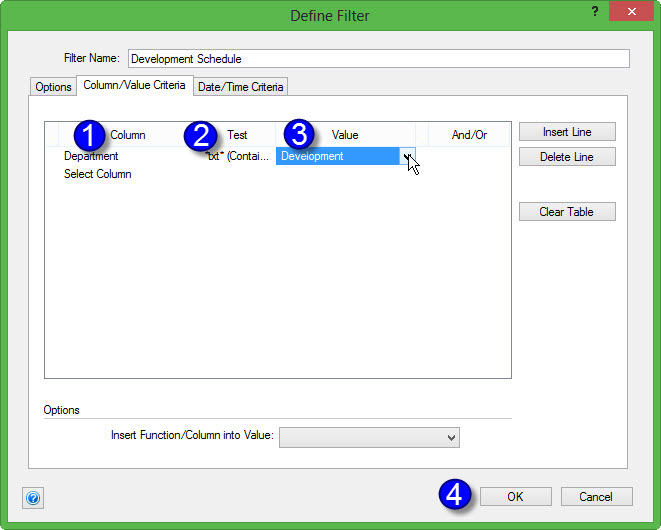Open the Development value dropdown arrow
The width and height of the screenshot is (661, 530).
pyautogui.click(x=407, y=156)
